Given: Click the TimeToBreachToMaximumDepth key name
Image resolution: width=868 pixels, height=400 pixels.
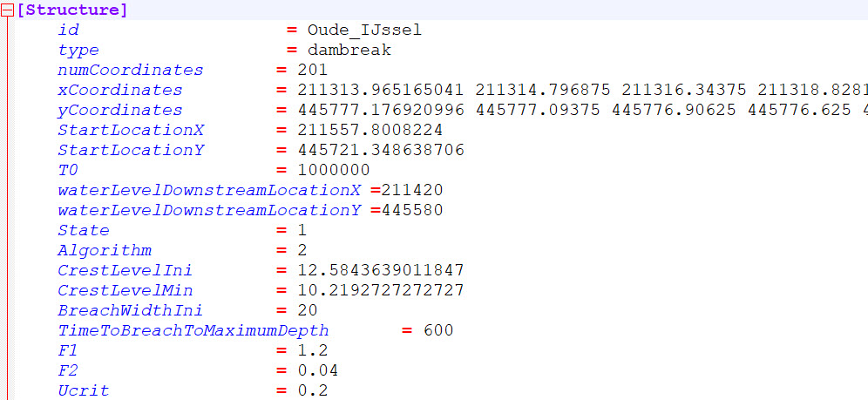Looking at the screenshot, I should (193, 331).
